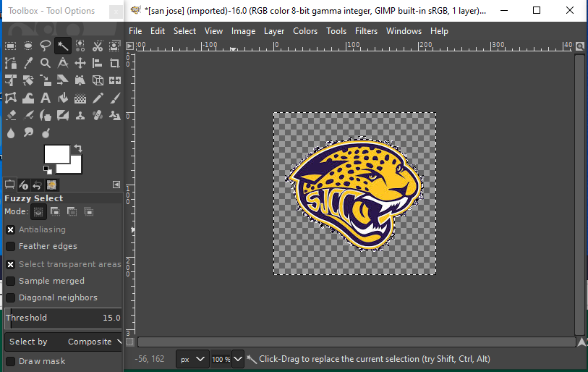Pick the Rotate tool
Viewport: 588px width, 372px height.
(28, 80)
